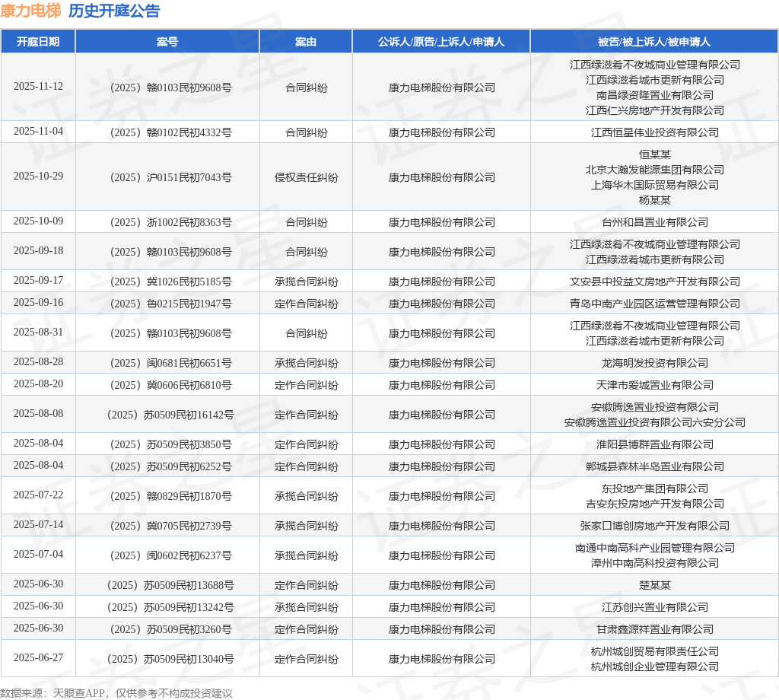Click defendant 甘肃鑫源祥置业有限公司

[654, 629]
